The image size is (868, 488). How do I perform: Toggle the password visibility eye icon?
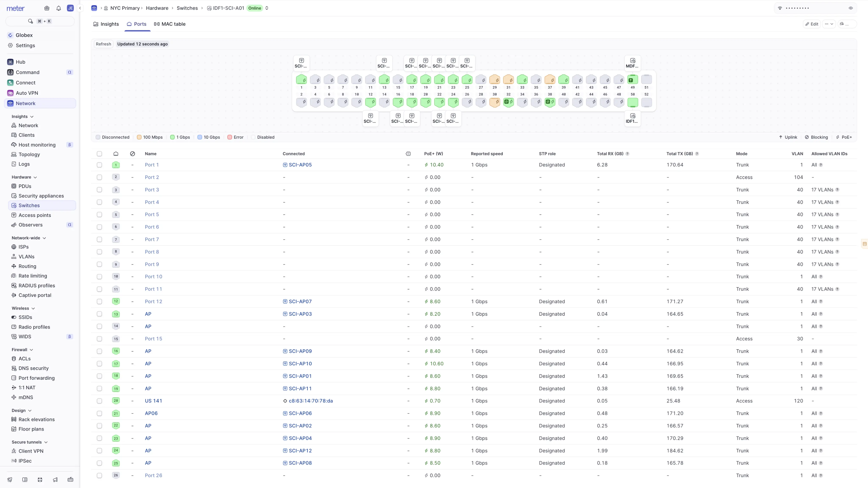click(851, 8)
